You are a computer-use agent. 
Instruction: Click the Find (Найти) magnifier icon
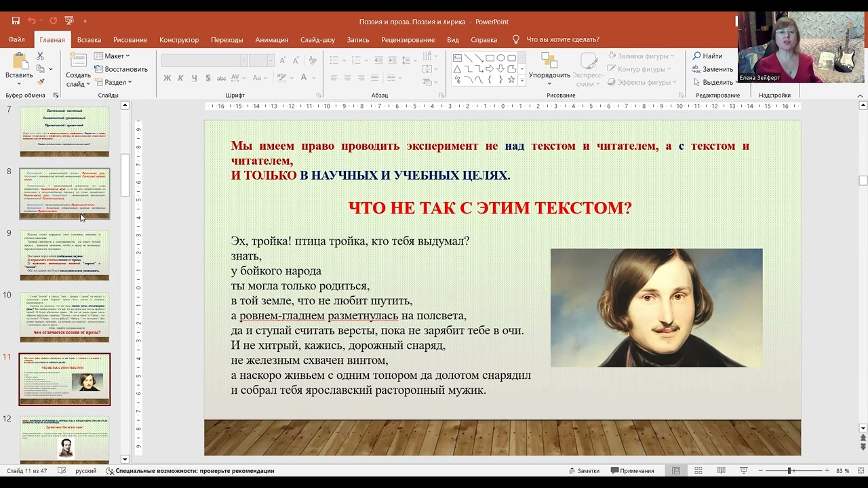click(696, 56)
